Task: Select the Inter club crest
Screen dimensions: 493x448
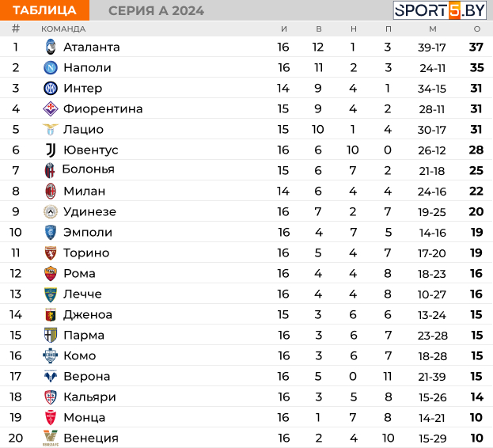Action: click(51, 89)
